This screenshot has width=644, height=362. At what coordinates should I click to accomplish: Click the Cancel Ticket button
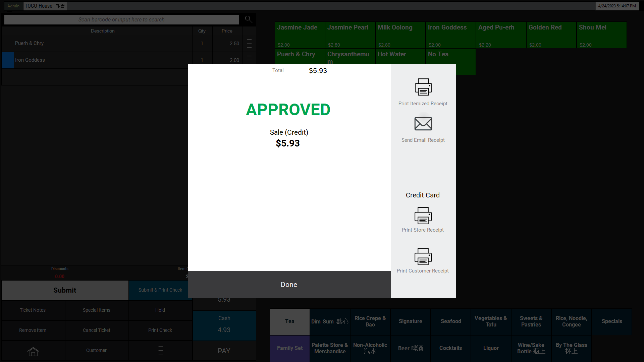pyautogui.click(x=97, y=330)
